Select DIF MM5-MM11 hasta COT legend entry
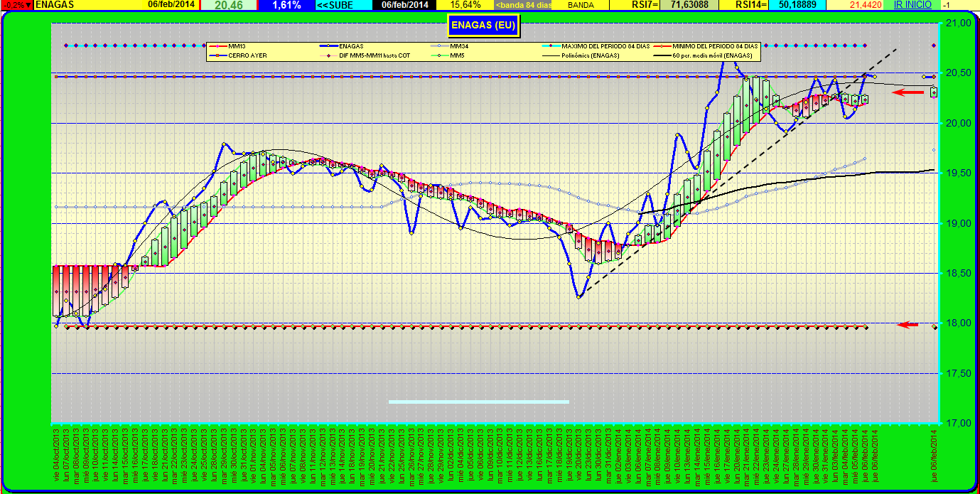This screenshot has width=980, height=494. click(x=365, y=55)
